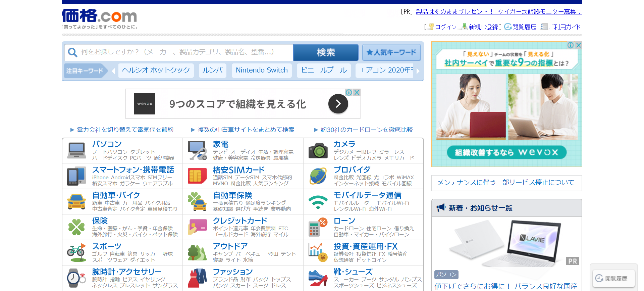Select the ファッション clothing icon
This screenshot has height=291, width=644.
click(197, 278)
